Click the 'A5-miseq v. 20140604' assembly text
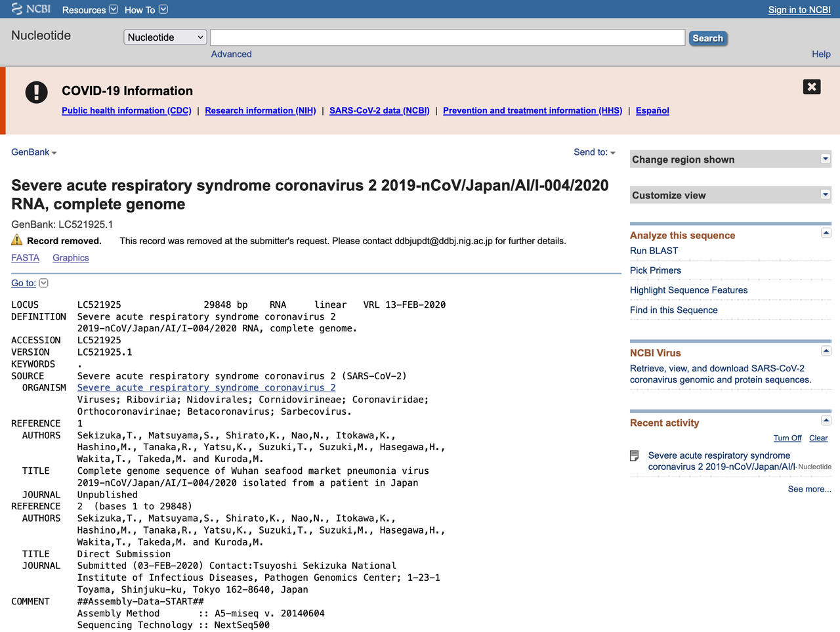Image resolution: width=840 pixels, height=632 pixels. click(x=270, y=614)
